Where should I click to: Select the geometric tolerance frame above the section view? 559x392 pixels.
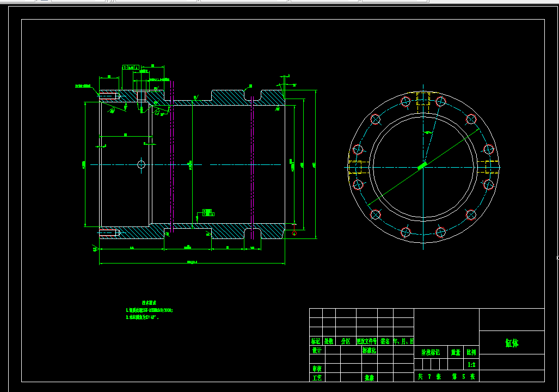pos(131,67)
